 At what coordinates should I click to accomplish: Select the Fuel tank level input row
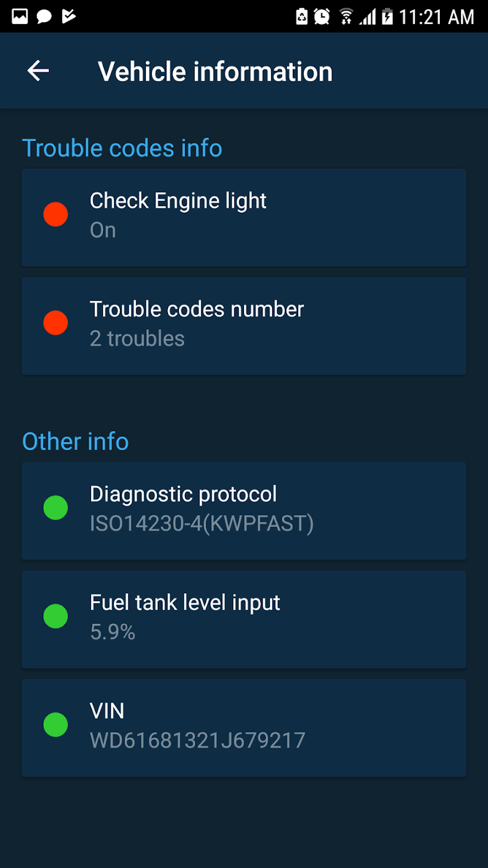pyautogui.click(x=244, y=619)
